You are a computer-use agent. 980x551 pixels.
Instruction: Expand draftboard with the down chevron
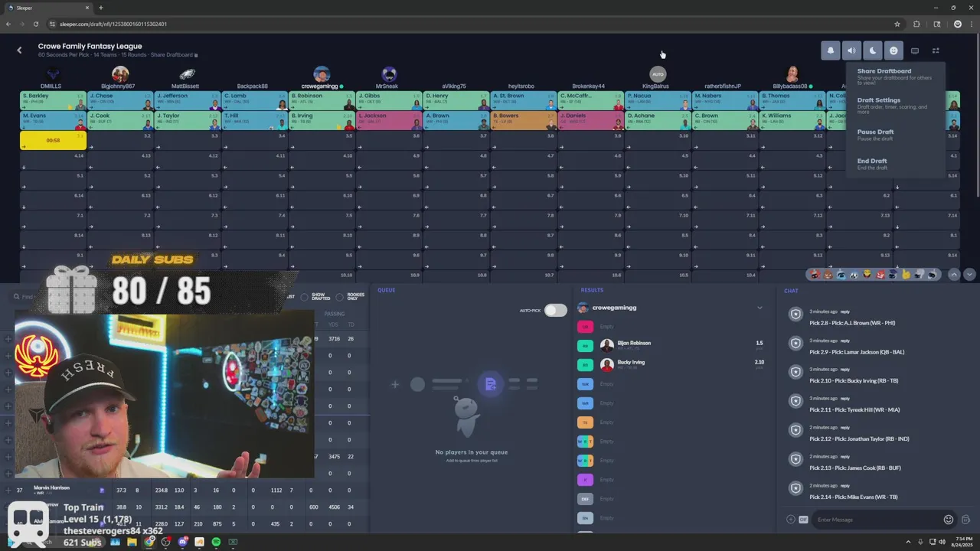point(969,274)
